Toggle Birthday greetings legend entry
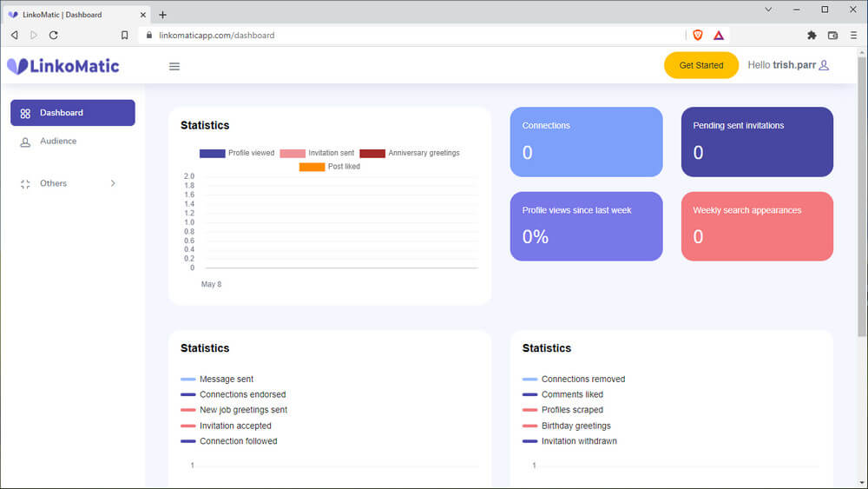This screenshot has height=489, width=868. (566, 426)
